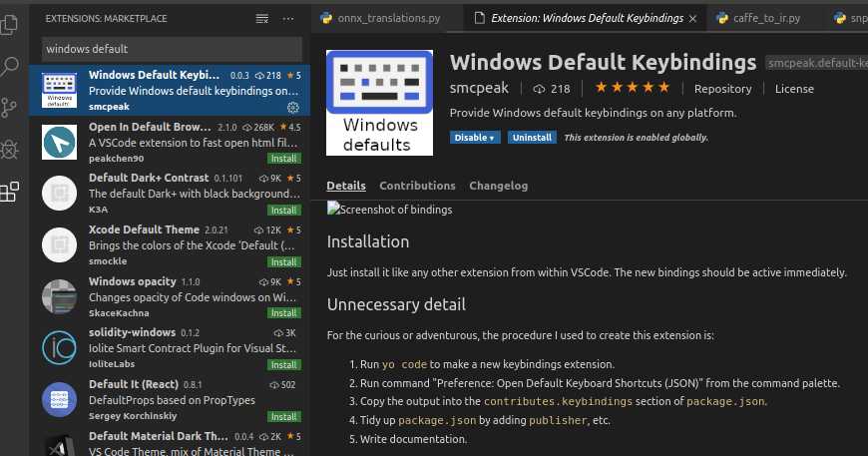868x456 pixels.
Task: Install Xcode Default Theme extension
Action: click(284, 262)
